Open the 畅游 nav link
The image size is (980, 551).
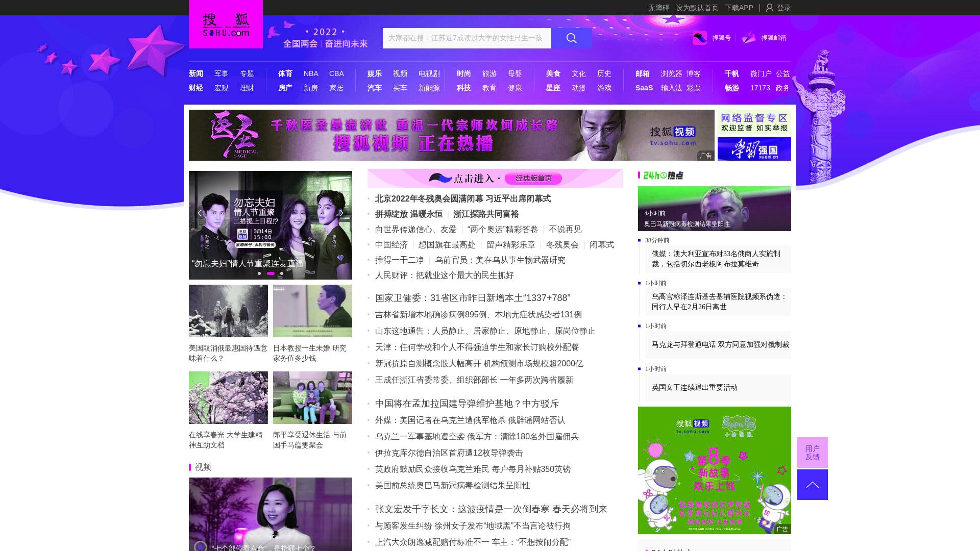coord(732,88)
